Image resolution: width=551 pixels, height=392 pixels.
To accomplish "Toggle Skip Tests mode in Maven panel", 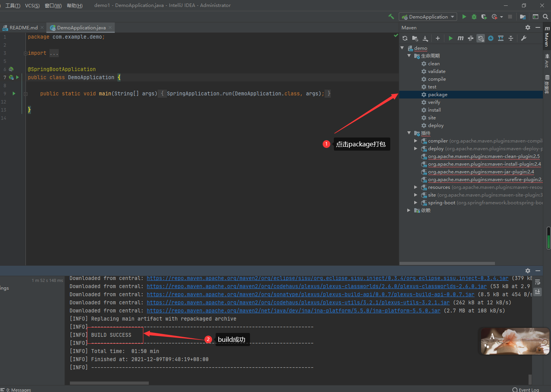I will pyautogui.click(x=470, y=38).
